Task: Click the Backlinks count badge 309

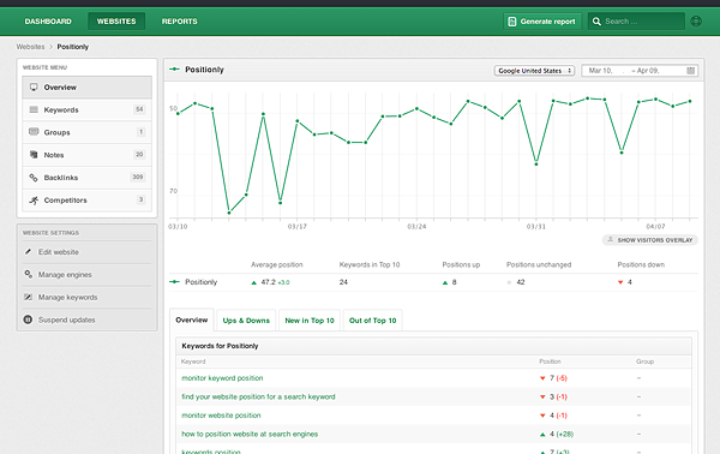Action: point(137,177)
